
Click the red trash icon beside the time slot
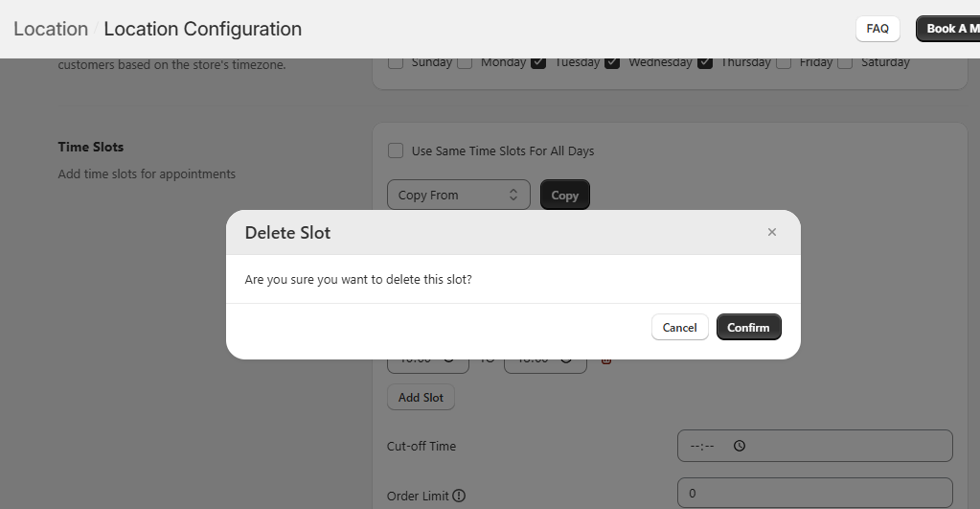pos(605,360)
